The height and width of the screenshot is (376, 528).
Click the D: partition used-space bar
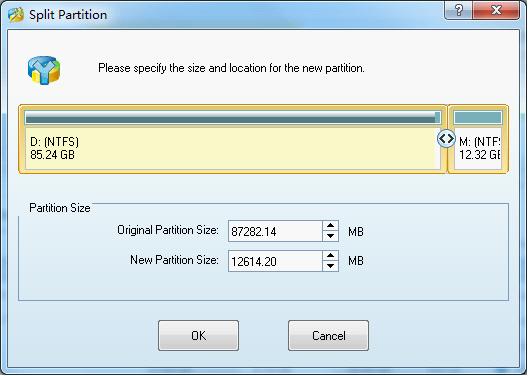(233, 118)
